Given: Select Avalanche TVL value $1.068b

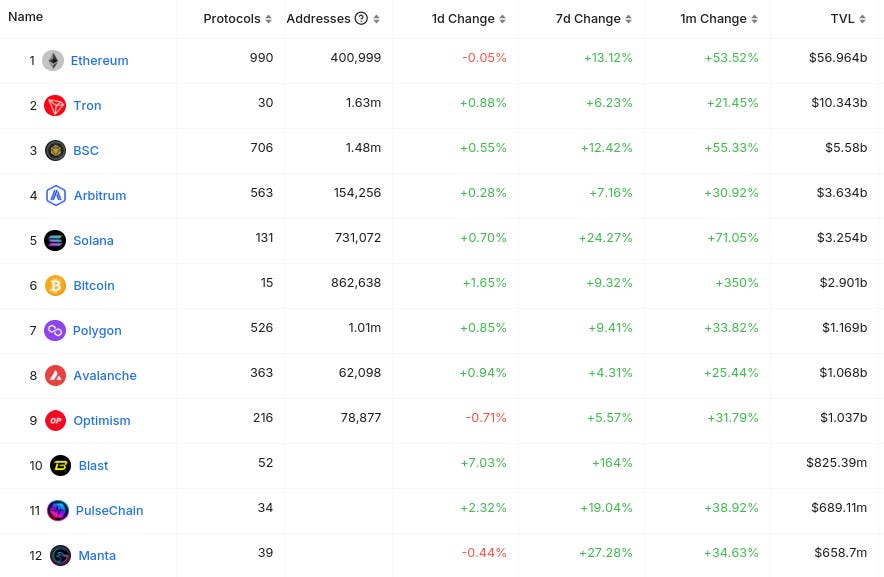Looking at the screenshot, I should point(843,373).
